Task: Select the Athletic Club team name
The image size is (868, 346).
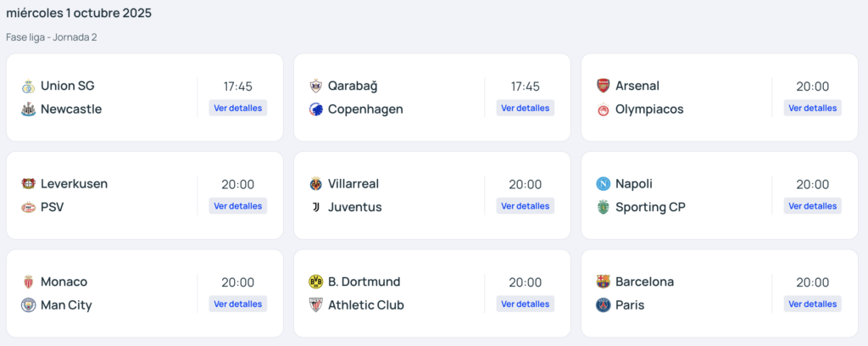Action: [x=366, y=305]
